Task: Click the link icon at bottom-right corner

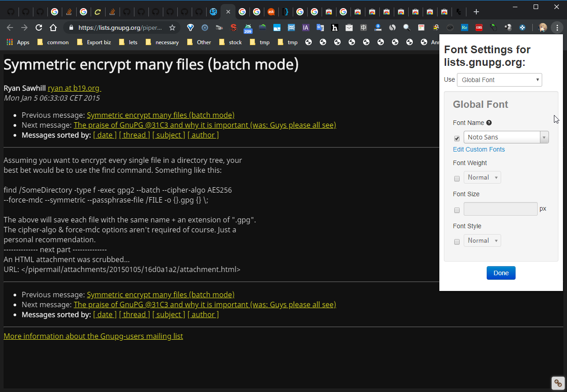Action: 558,383
